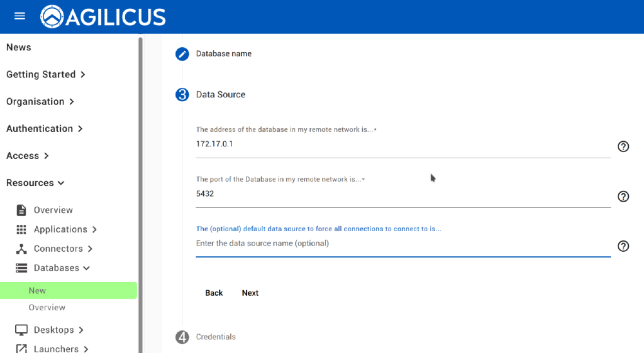
Task: Click the Agilicus logo
Action: 103,16
